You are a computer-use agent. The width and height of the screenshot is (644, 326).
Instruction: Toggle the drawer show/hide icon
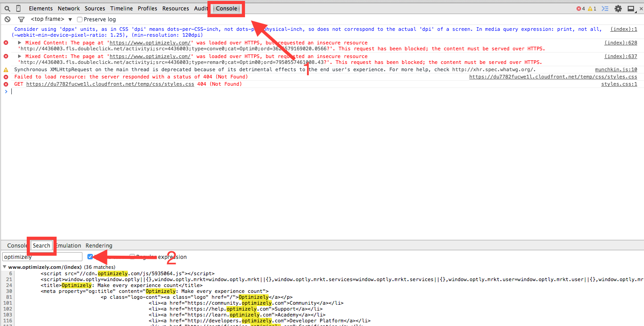pyautogui.click(x=605, y=9)
